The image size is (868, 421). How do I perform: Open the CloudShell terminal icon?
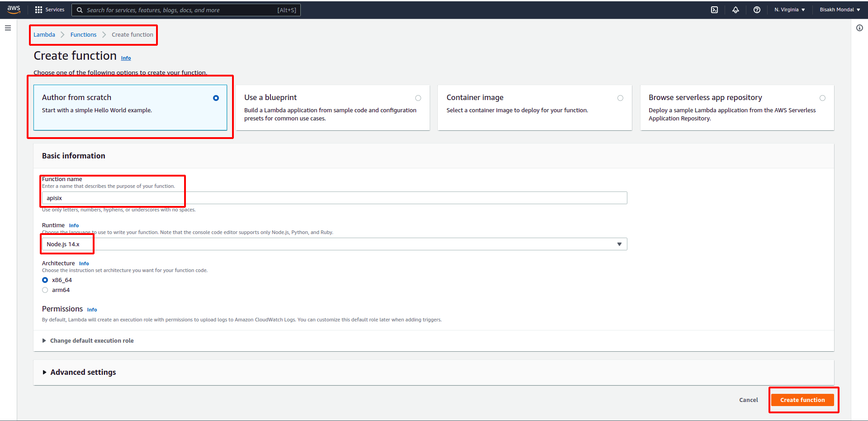[x=714, y=10]
